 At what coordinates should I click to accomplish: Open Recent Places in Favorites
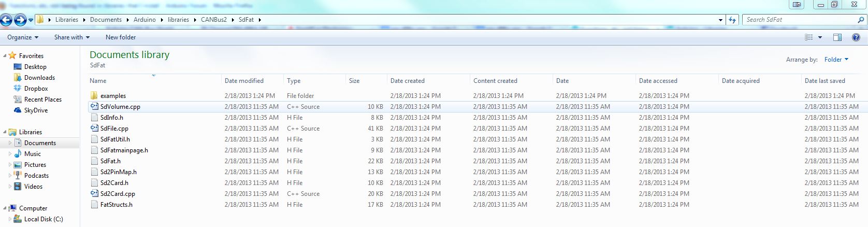[43, 100]
